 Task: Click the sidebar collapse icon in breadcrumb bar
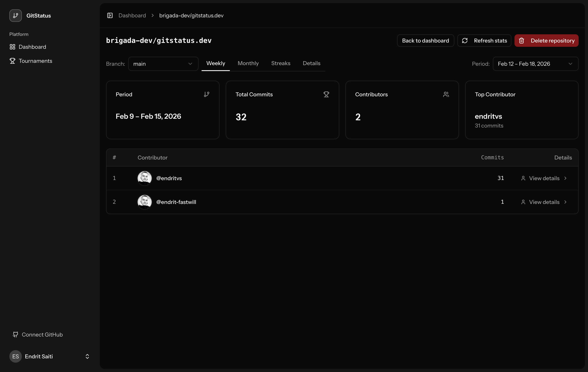[x=110, y=15]
